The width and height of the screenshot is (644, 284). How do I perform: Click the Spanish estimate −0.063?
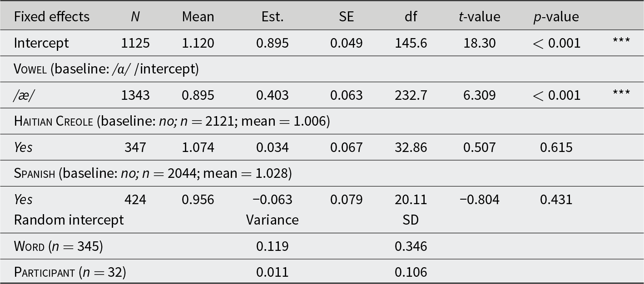click(x=272, y=200)
